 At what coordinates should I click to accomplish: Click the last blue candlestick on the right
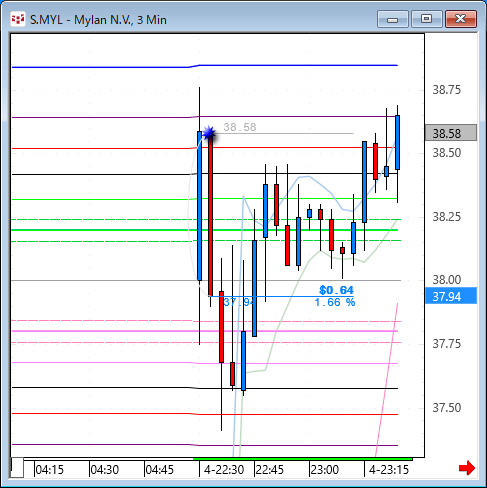pyautogui.click(x=397, y=142)
